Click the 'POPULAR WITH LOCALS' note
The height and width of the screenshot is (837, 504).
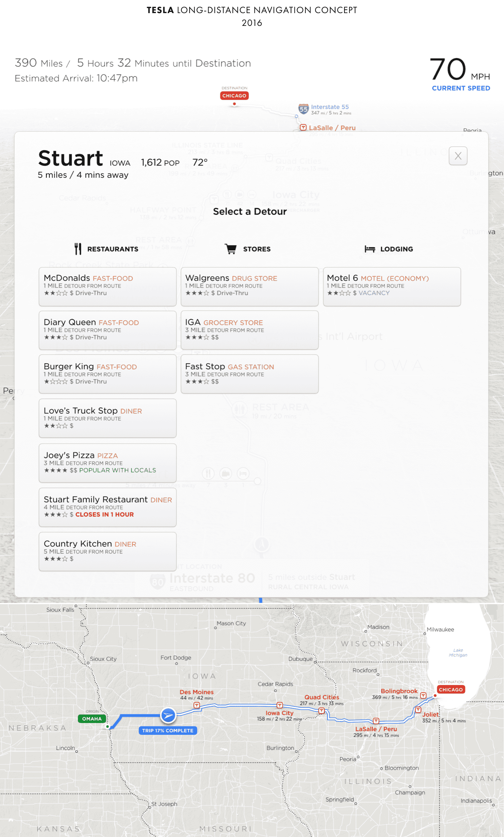click(x=118, y=470)
